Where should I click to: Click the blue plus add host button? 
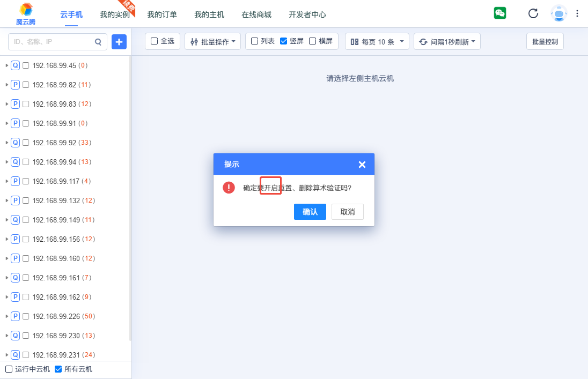(119, 41)
